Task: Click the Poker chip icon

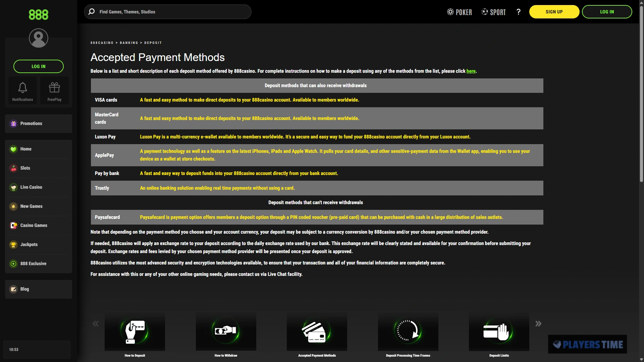Action: pos(450,12)
